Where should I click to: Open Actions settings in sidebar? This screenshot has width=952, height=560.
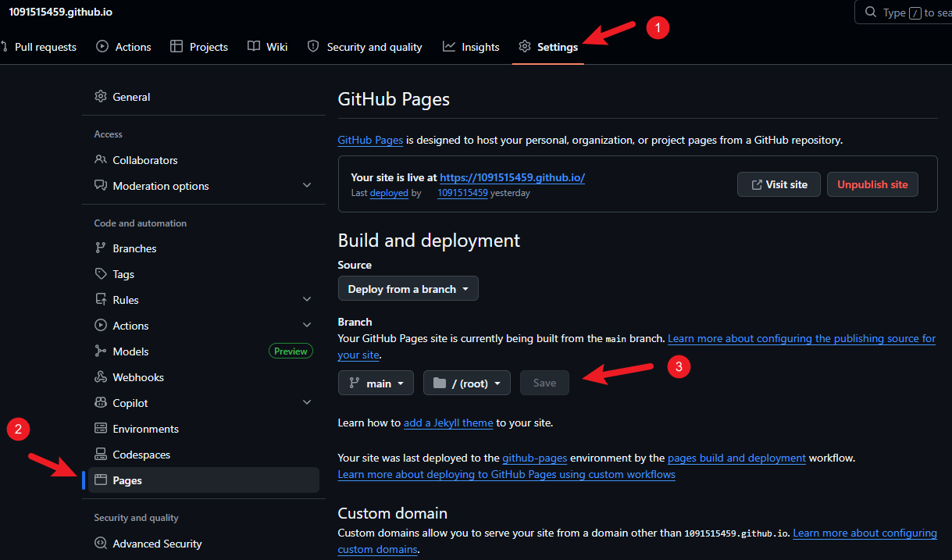click(204, 326)
